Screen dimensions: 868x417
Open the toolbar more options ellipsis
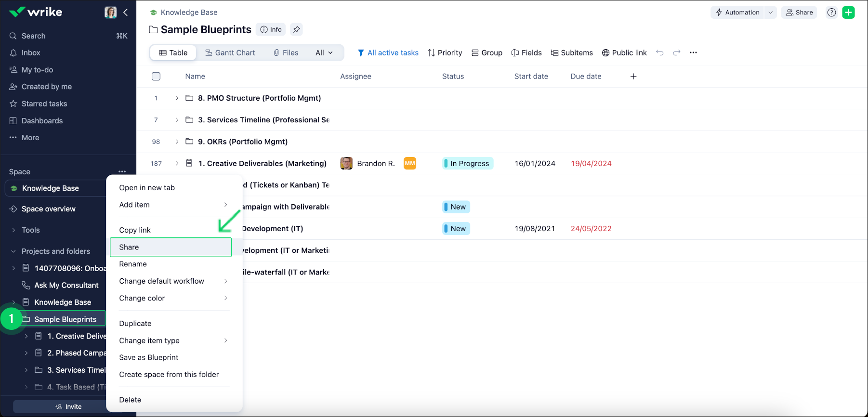[x=693, y=53]
